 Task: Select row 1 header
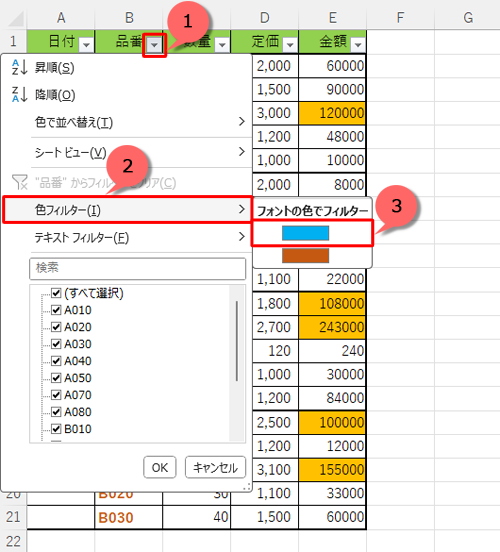tap(13, 42)
